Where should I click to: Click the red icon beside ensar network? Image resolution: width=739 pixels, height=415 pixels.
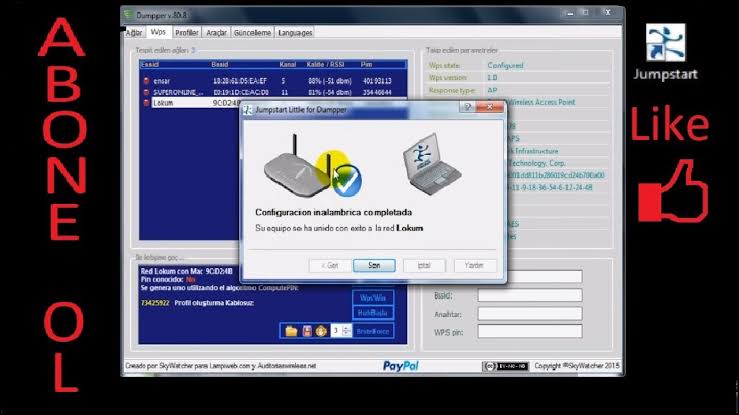(146, 81)
